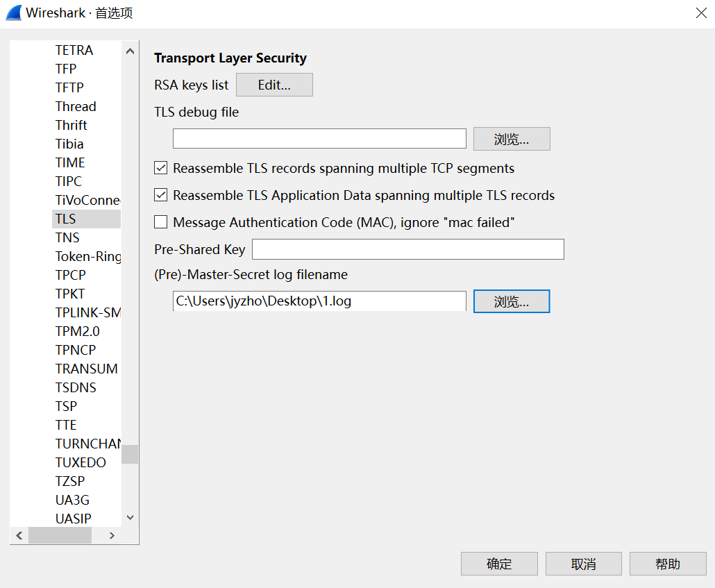Click the RSA keys list label

[192, 85]
